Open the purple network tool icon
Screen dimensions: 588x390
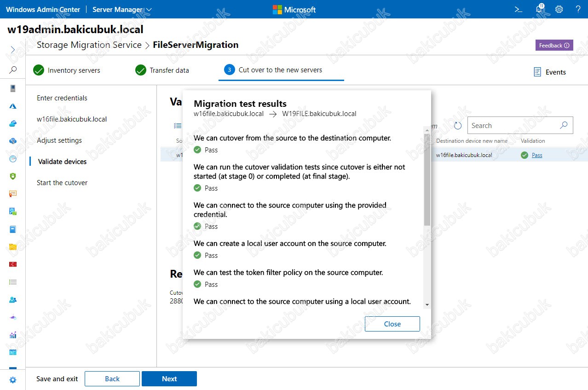pos(13,317)
